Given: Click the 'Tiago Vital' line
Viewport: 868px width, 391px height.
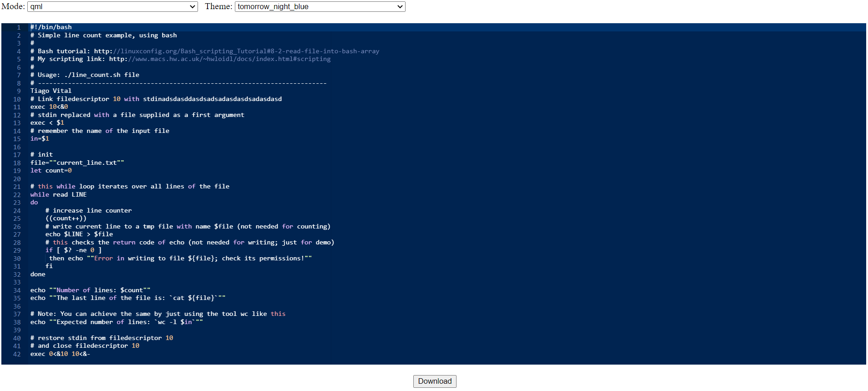Looking at the screenshot, I should [51, 91].
